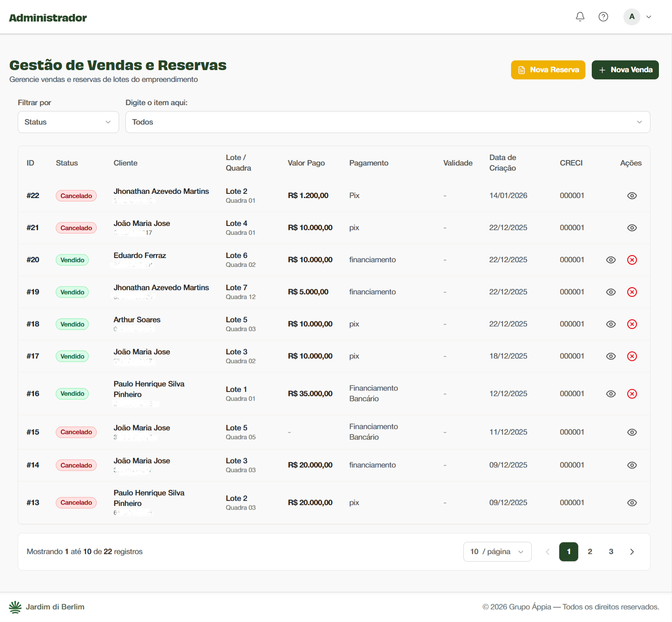Image resolution: width=672 pixels, height=622 pixels.
Task: Click the ID column header
Action: (30, 163)
